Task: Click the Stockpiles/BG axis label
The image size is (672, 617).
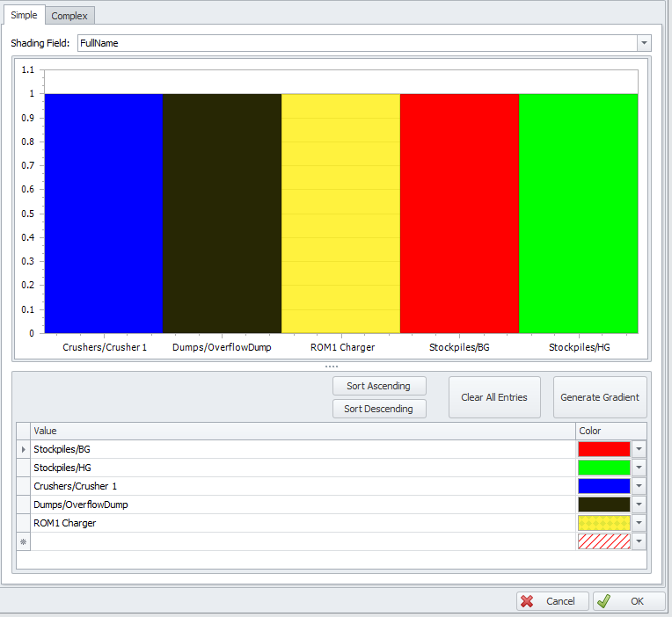Action: 459,347
